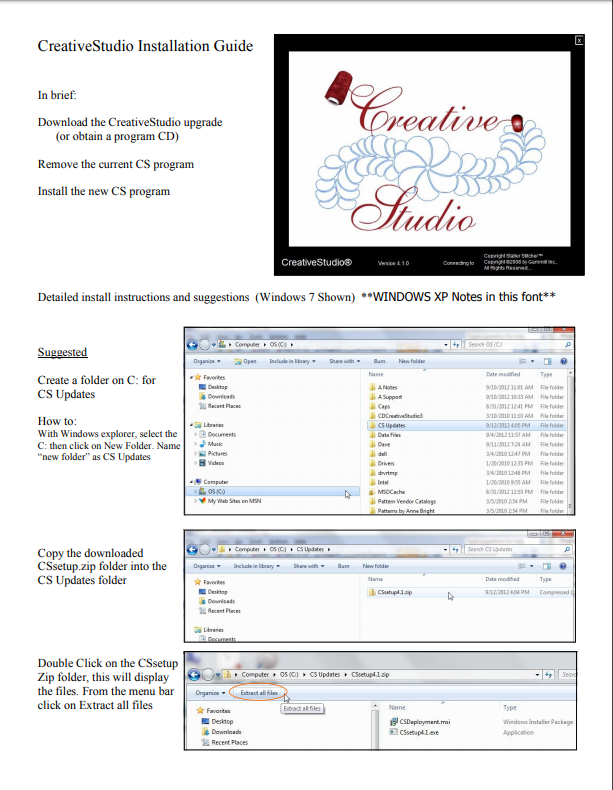The width and height of the screenshot is (613, 790).
Task: Click the help icon in first Explorer toolbar
Action: coord(564,361)
